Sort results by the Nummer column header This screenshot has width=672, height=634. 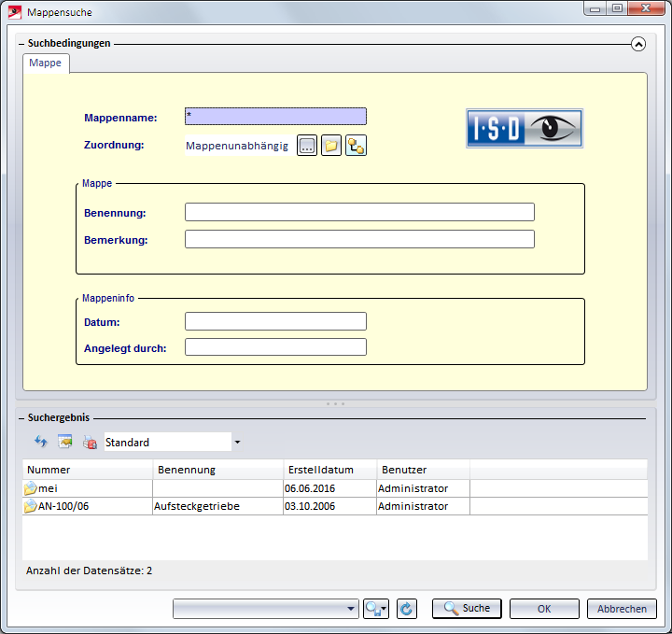coord(88,470)
